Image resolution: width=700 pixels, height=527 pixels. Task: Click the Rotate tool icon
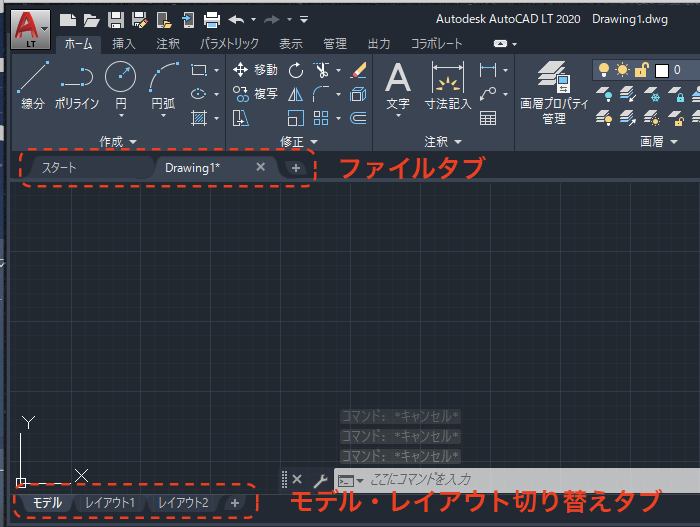(x=296, y=70)
